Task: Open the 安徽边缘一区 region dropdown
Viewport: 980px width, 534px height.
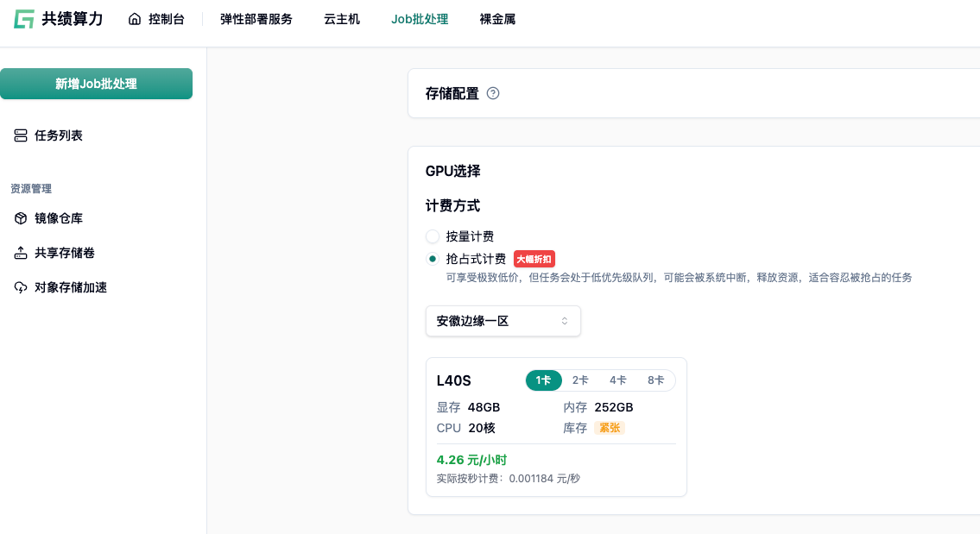Action: [x=503, y=321]
